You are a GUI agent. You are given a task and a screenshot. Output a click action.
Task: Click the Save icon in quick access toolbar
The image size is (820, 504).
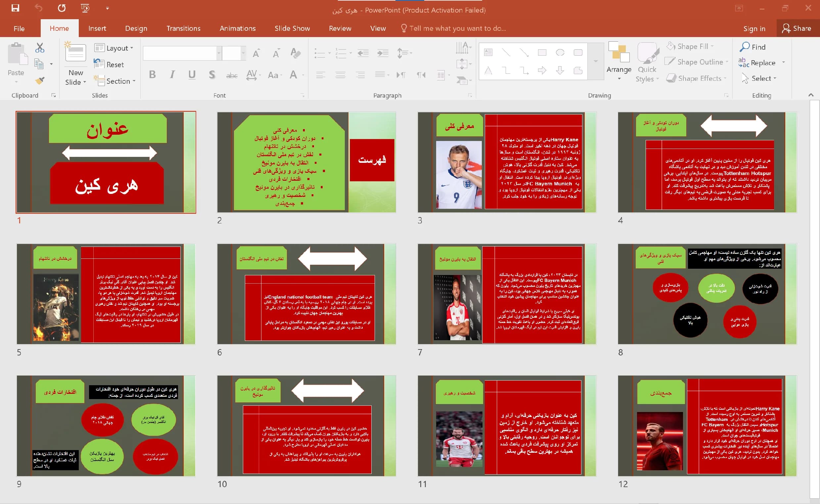click(x=15, y=8)
